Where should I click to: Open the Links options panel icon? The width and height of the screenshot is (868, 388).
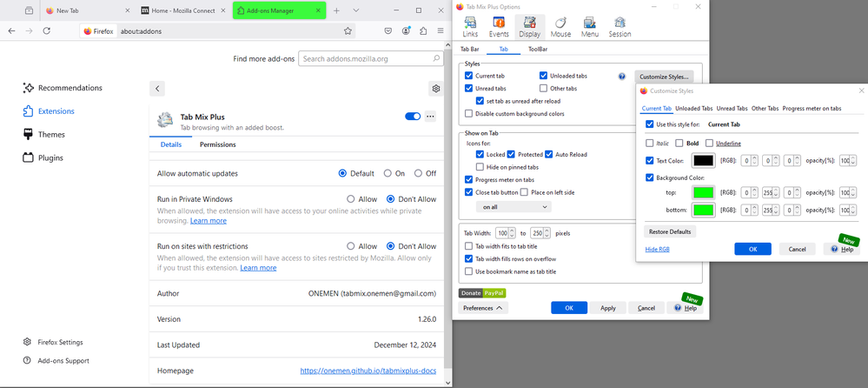[470, 27]
